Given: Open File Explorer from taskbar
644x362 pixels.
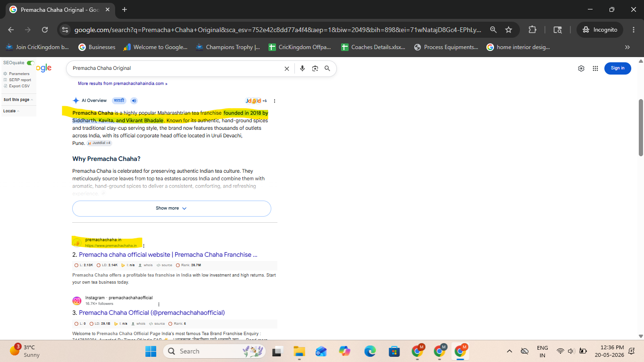Looking at the screenshot, I should (x=299, y=351).
